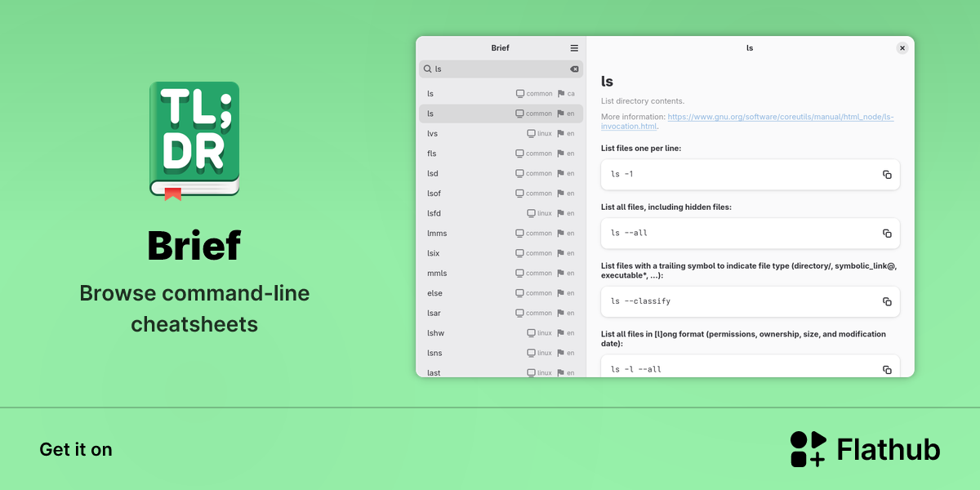Click the Flathub logo

865,449
